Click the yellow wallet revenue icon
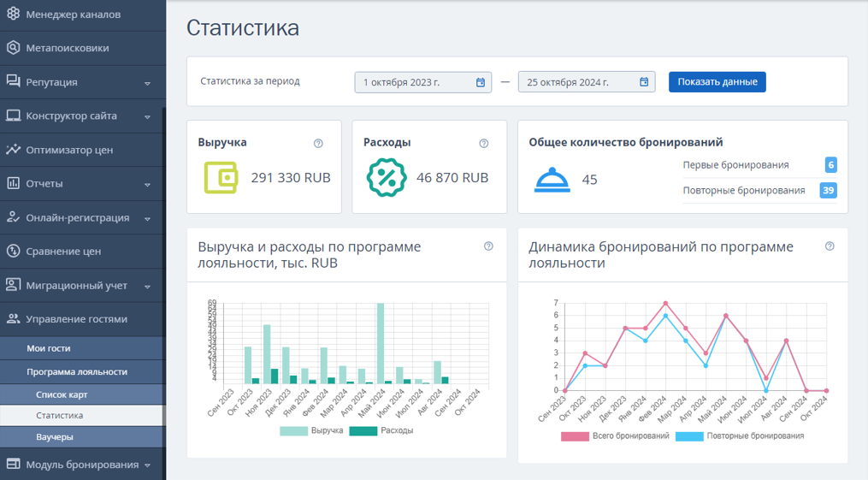 (x=221, y=178)
